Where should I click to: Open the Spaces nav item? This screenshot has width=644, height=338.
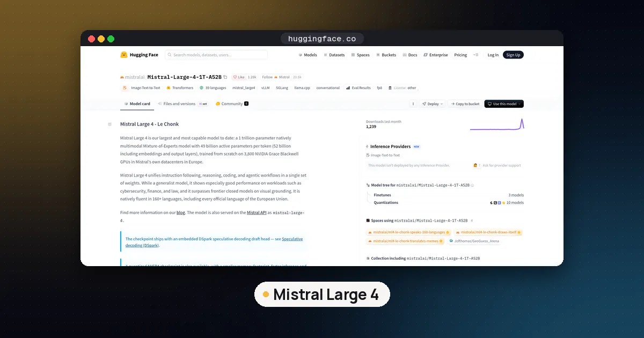pyautogui.click(x=360, y=55)
